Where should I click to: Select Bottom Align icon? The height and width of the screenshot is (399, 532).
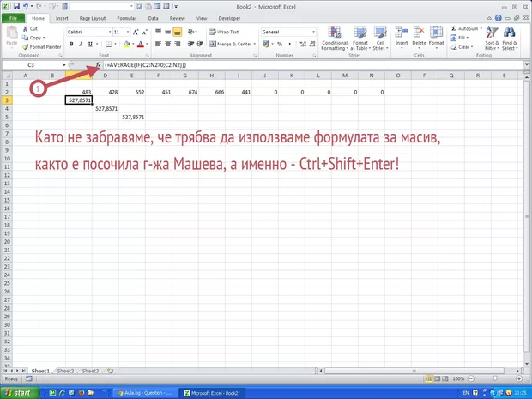(x=177, y=32)
